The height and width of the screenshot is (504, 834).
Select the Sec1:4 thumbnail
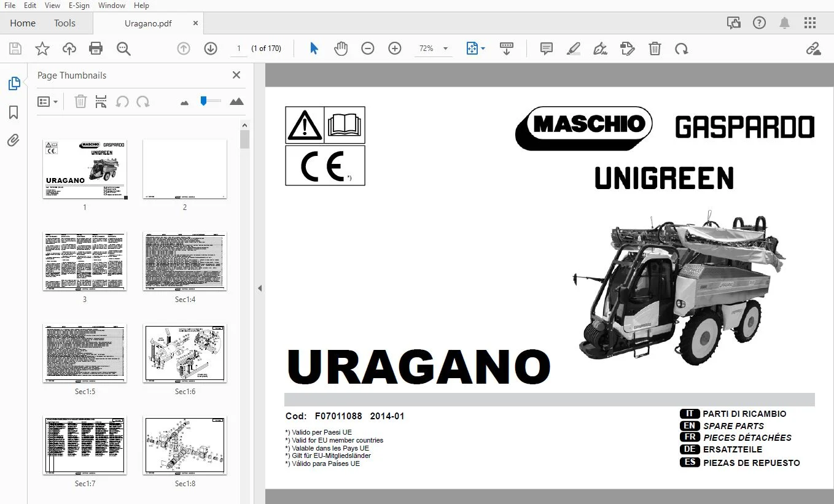pyautogui.click(x=185, y=262)
